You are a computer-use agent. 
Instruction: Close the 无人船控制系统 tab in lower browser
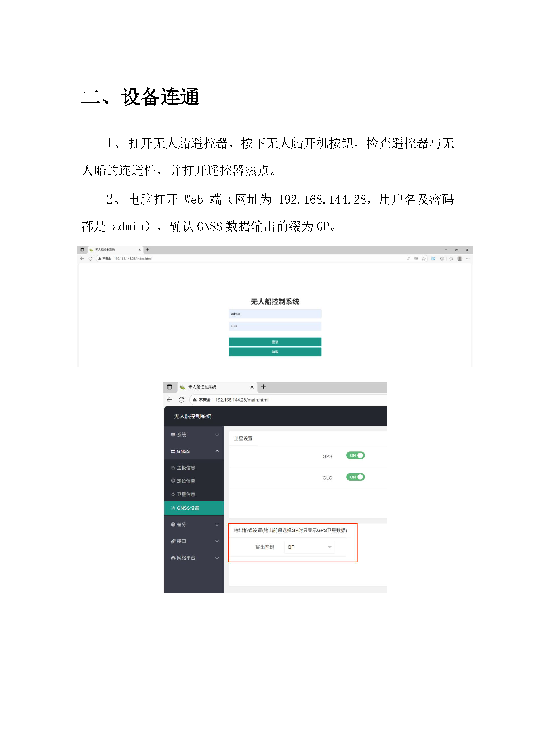point(252,387)
